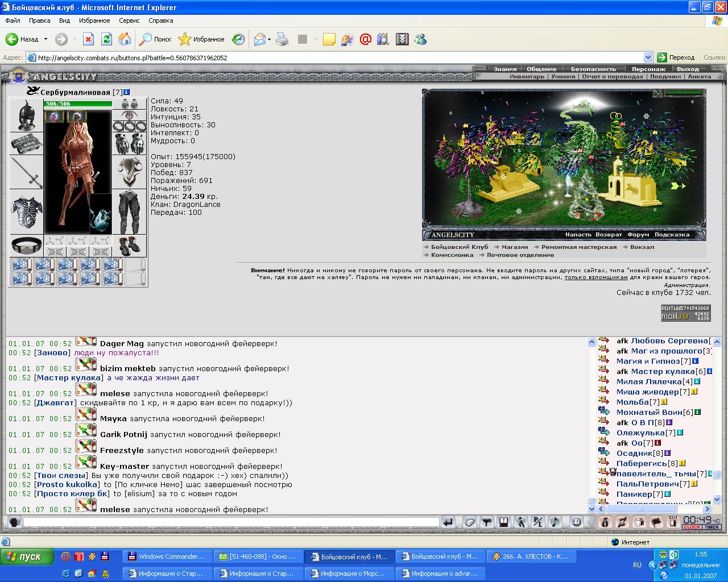Viewport: 728px width, 582px height.
Task: Click the shield equipment slot
Action: [130, 172]
